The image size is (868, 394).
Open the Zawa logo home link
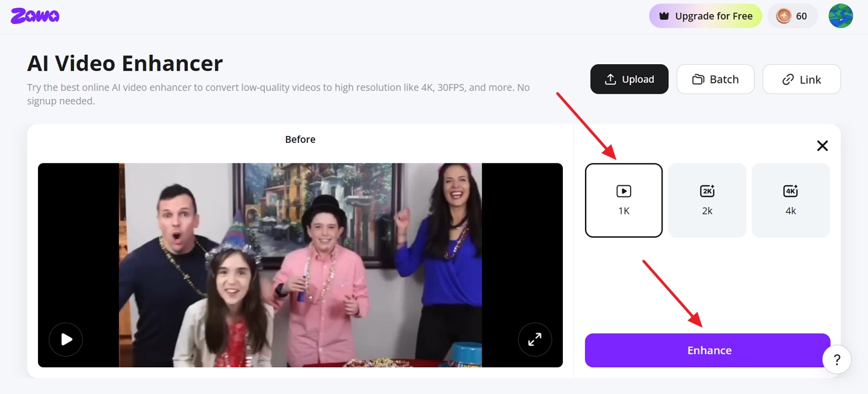click(x=35, y=16)
